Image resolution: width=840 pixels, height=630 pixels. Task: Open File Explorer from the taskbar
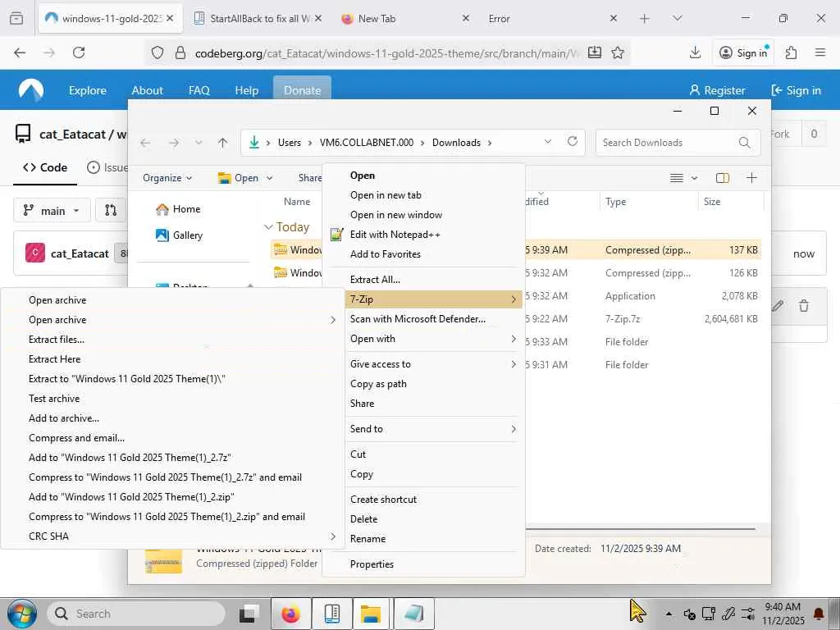[x=370, y=614]
